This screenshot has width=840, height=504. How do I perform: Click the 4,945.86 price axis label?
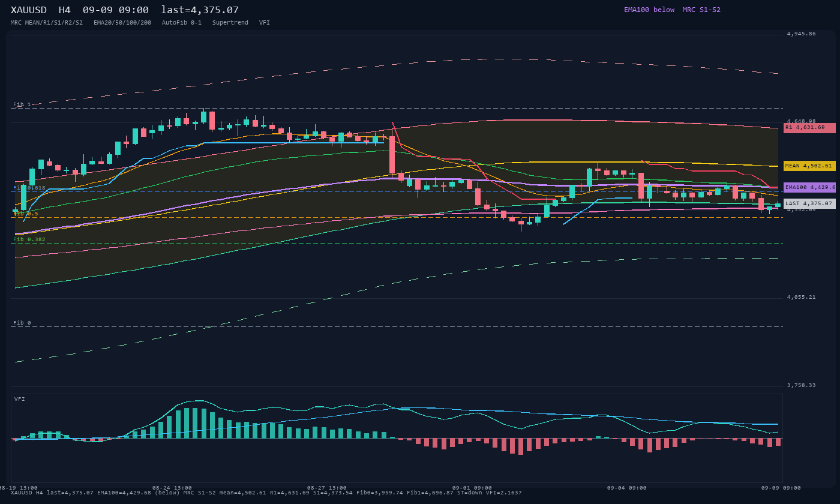click(x=801, y=34)
